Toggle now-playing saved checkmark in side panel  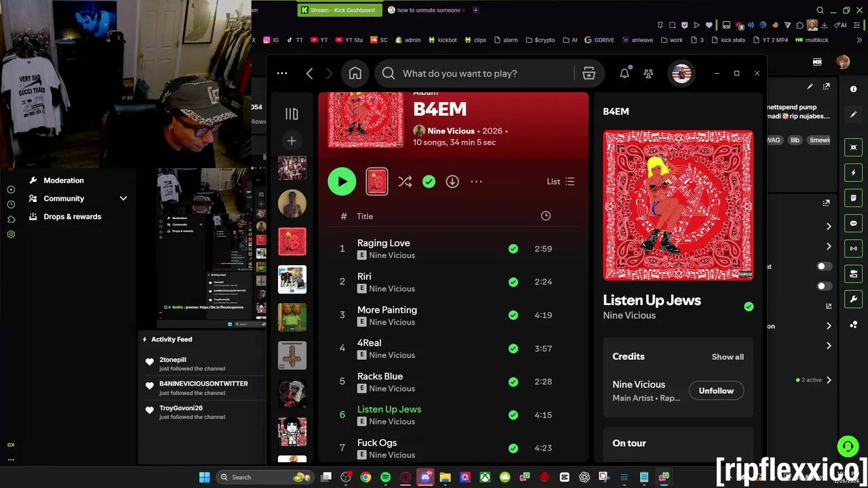tap(749, 306)
